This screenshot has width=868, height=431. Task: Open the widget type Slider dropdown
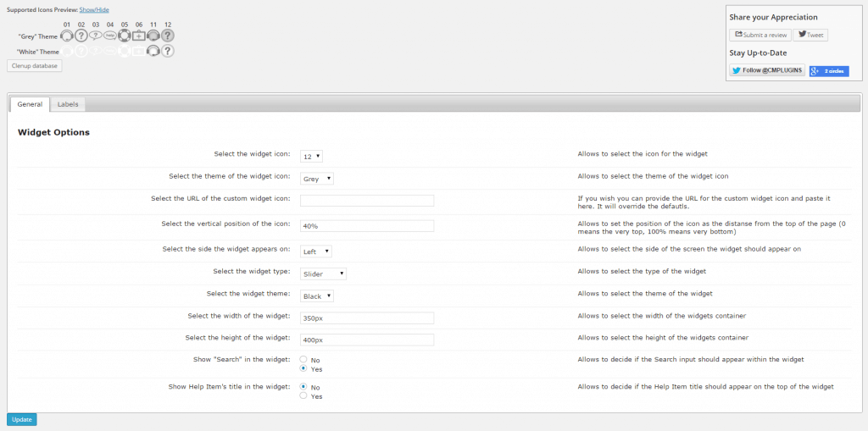coord(324,274)
